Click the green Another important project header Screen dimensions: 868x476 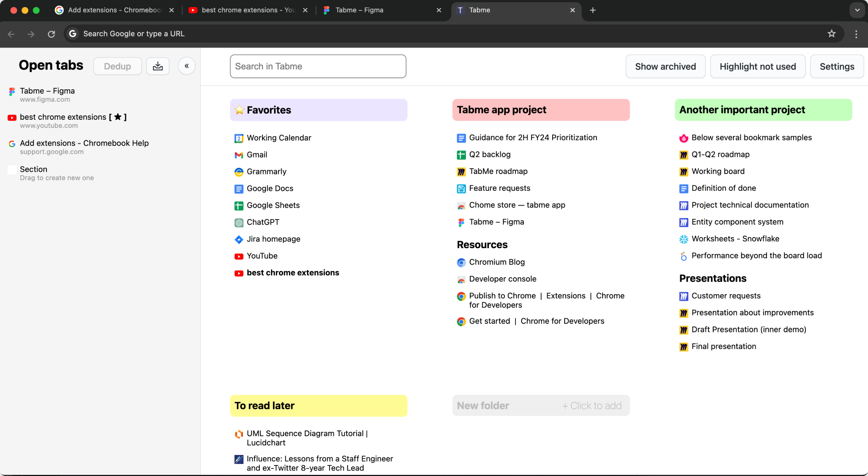click(x=763, y=110)
